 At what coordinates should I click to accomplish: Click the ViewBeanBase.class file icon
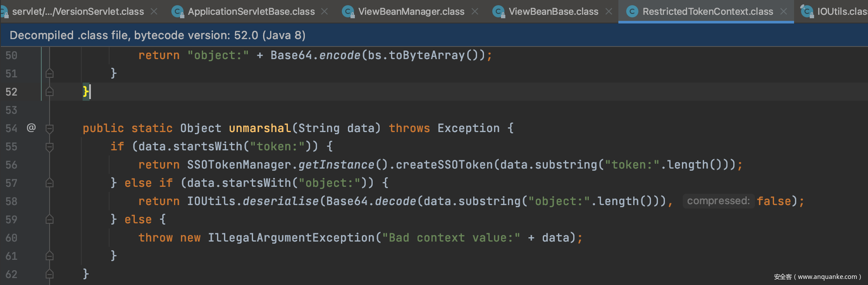coord(498,11)
